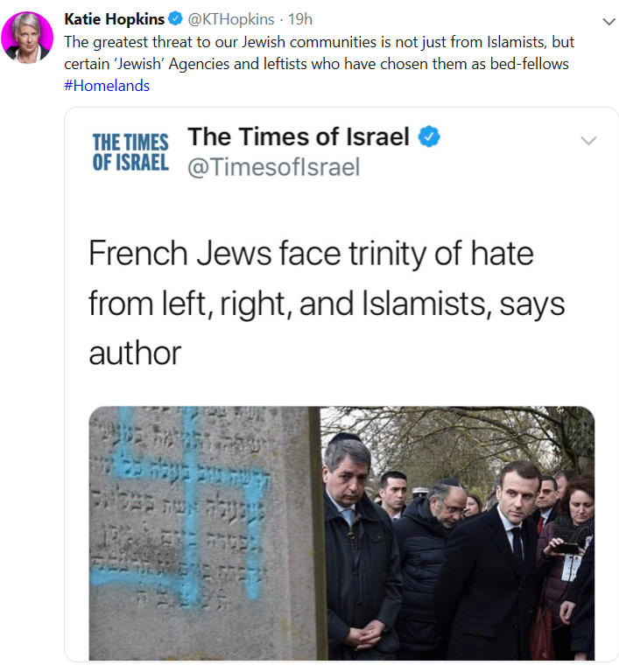Open the @TimesofIsrael handle
Image resolution: width=619 pixels, height=672 pixels.
(x=273, y=167)
